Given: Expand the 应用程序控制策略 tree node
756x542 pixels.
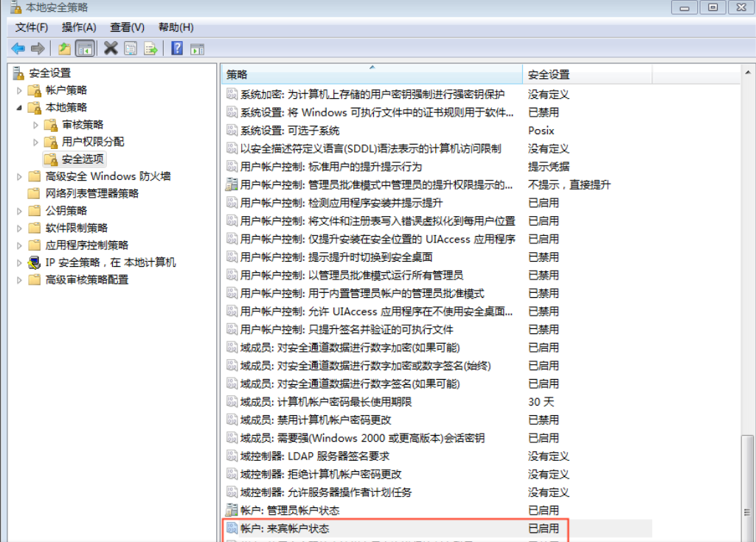Looking at the screenshot, I should [19, 246].
